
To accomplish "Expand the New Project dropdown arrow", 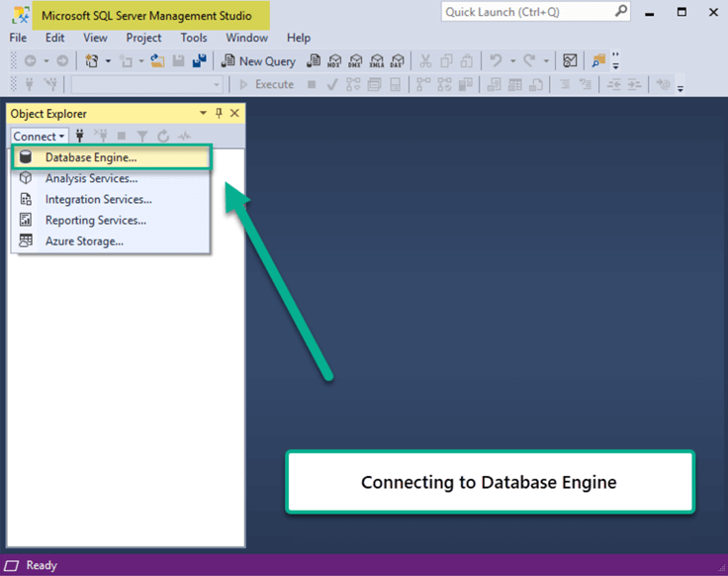I will [108, 60].
